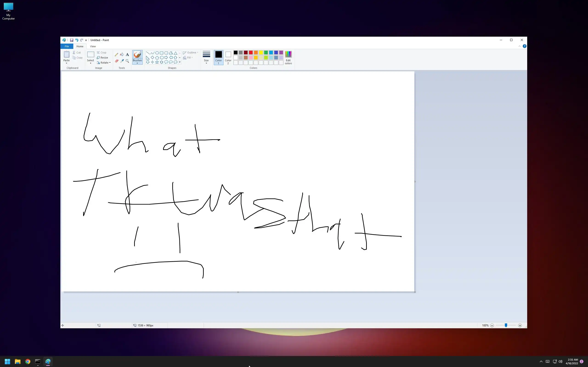Switch to Color 2 slot
Image resolution: width=588 pixels, height=367 pixels.
(228, 57)
